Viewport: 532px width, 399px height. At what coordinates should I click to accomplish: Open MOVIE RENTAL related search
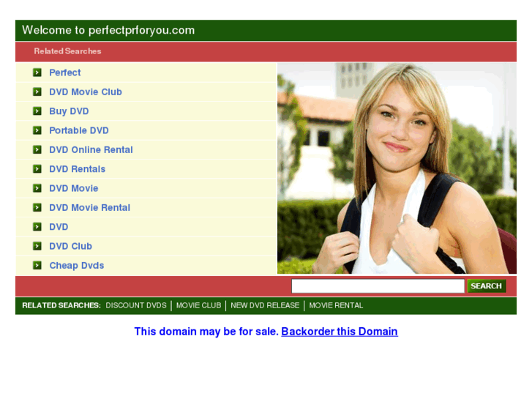tap(336, 305)
